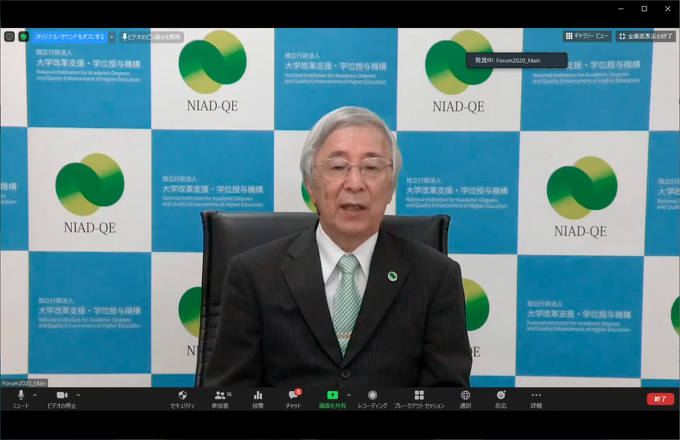
Task: Stop video with the camera button
Action: [61, 397]
